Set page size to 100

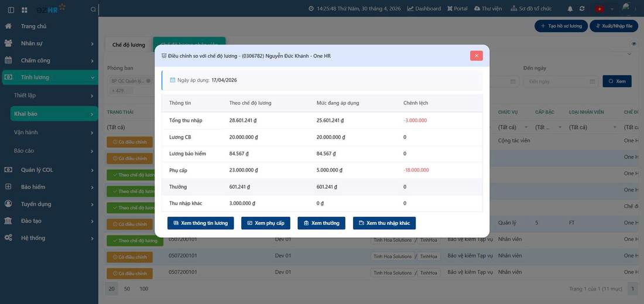pos(144,289)
